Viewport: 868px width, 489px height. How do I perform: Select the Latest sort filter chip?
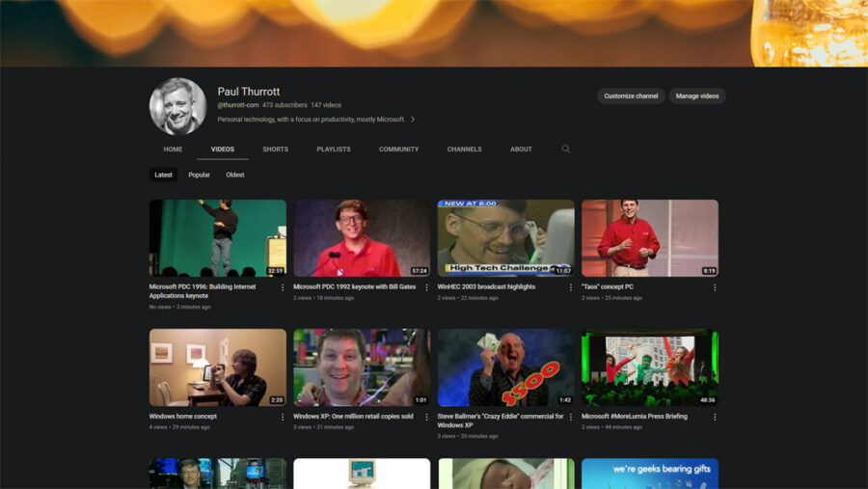coord(163,175)
